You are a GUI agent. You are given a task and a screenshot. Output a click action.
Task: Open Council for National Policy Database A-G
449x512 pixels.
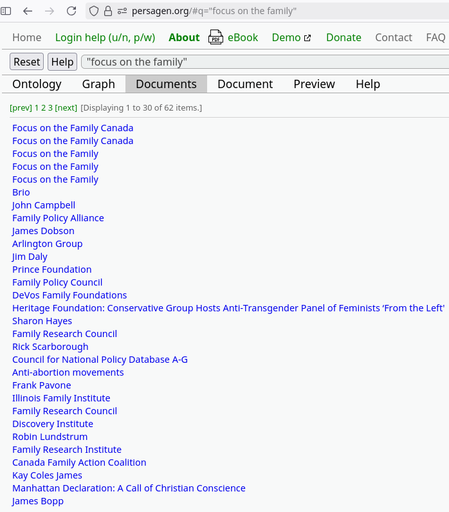point(100,360)
